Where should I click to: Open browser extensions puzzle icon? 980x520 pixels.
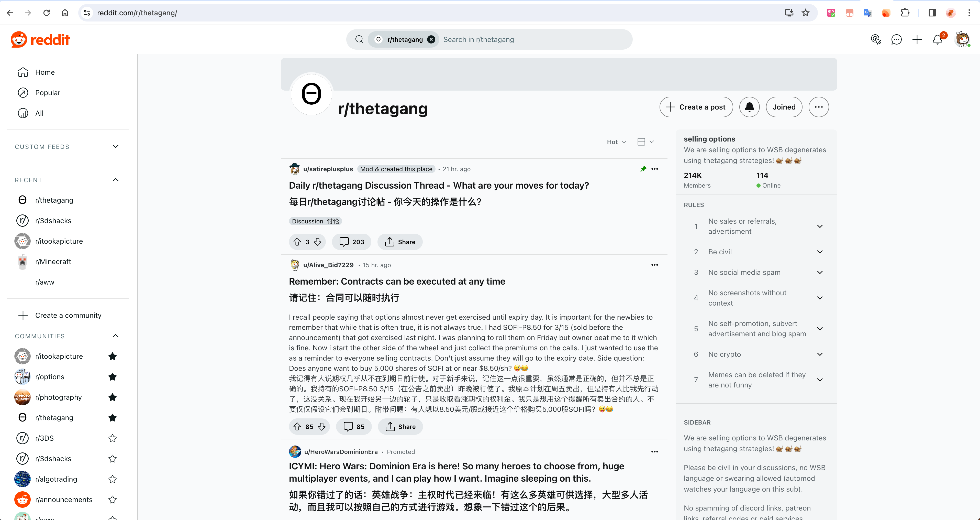point(905,13)
